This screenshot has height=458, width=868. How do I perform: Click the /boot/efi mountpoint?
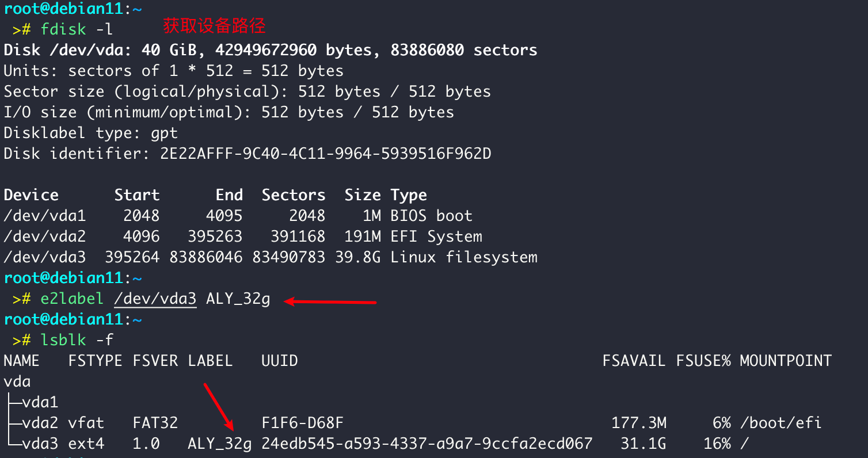781,423
